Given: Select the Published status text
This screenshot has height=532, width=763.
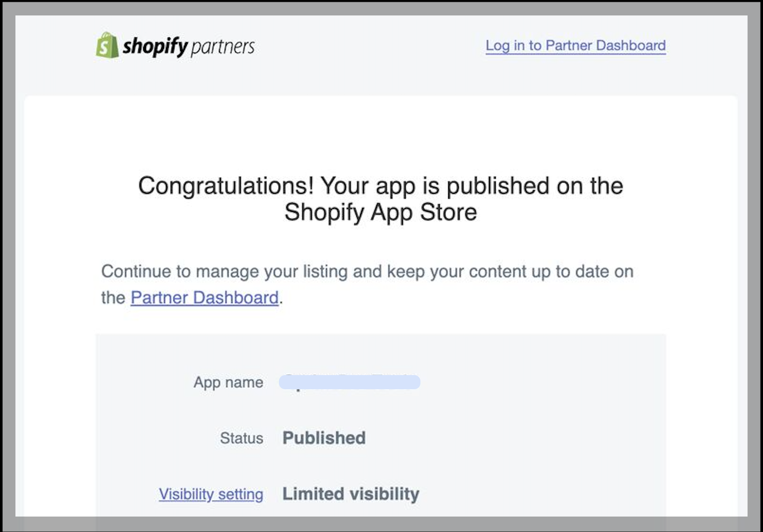Looking at the screenshot, I should pyautogui.click(x=324, y=438).
